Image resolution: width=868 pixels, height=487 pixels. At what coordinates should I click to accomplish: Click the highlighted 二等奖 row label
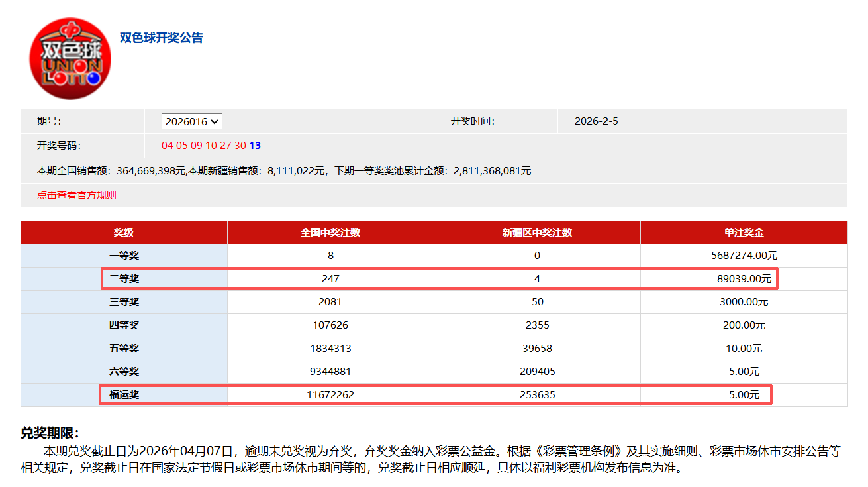click(x=124, y=279)
